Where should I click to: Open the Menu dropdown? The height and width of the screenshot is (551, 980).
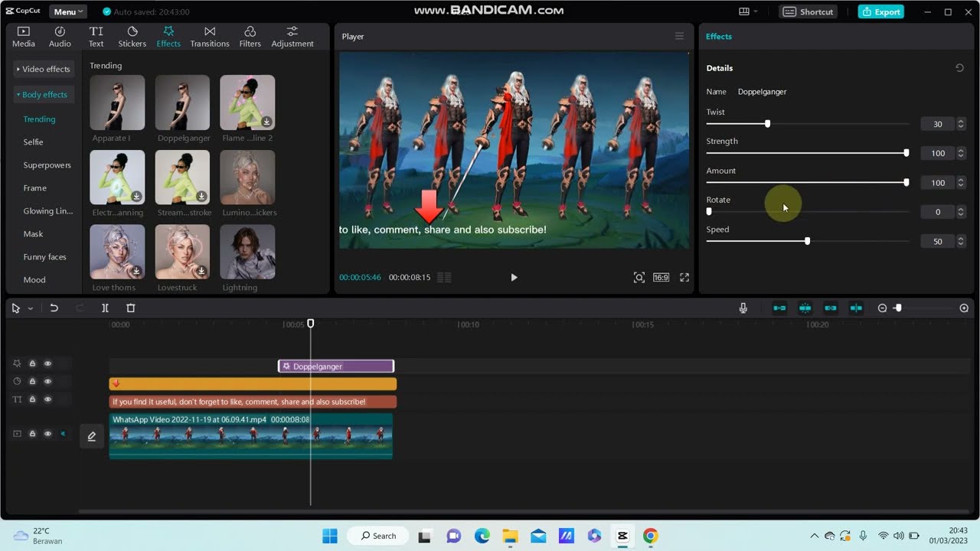pyautogui.click(x=68, y=11)
